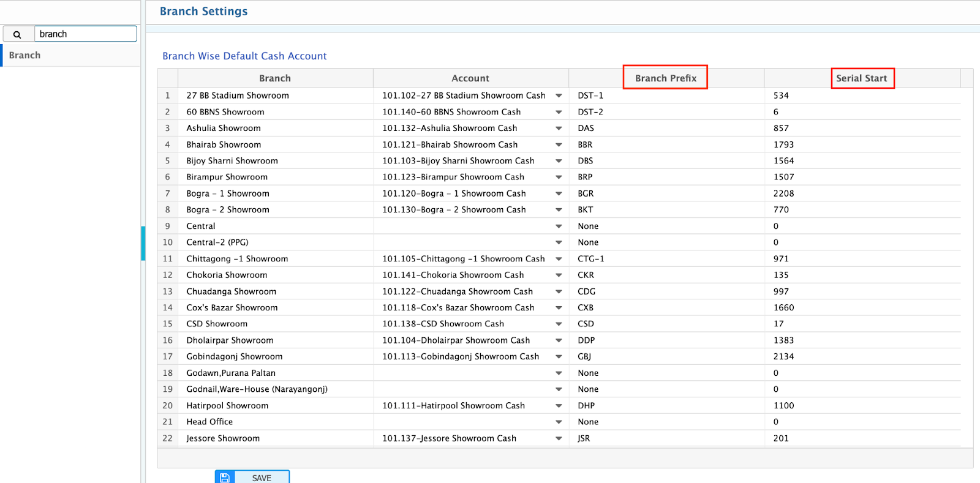Screen dimensions: 980x483
Task: Click the floppy disk save icon
Action: click(x=225, y=477)
